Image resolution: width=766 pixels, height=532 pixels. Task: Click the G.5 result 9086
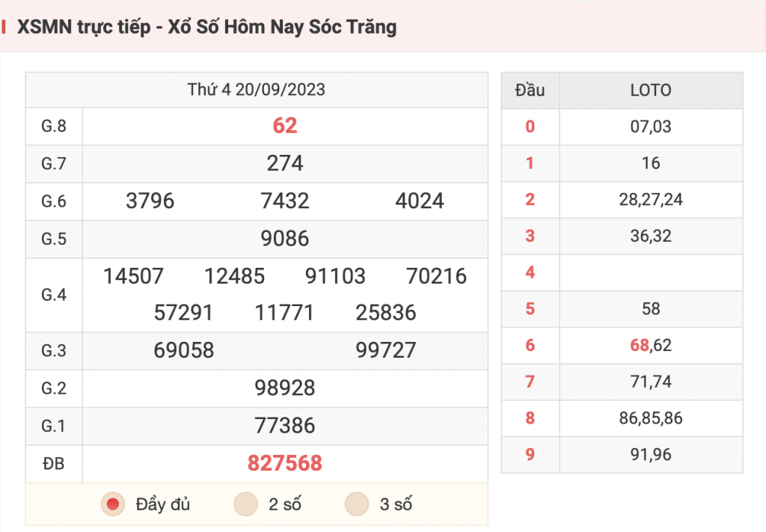285,239
